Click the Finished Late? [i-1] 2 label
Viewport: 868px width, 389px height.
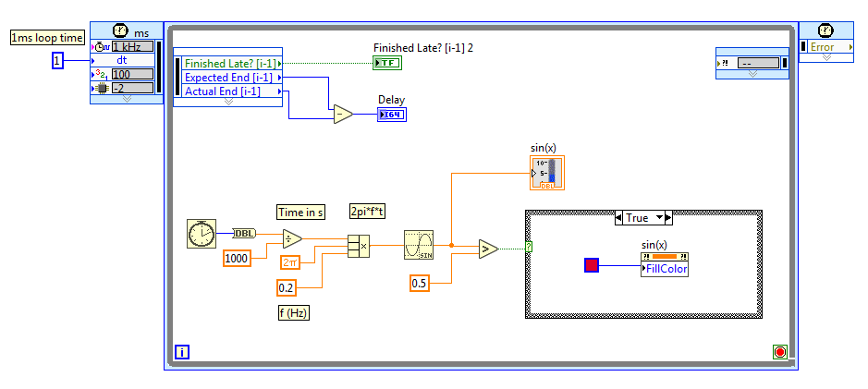[x=423, y=48]
